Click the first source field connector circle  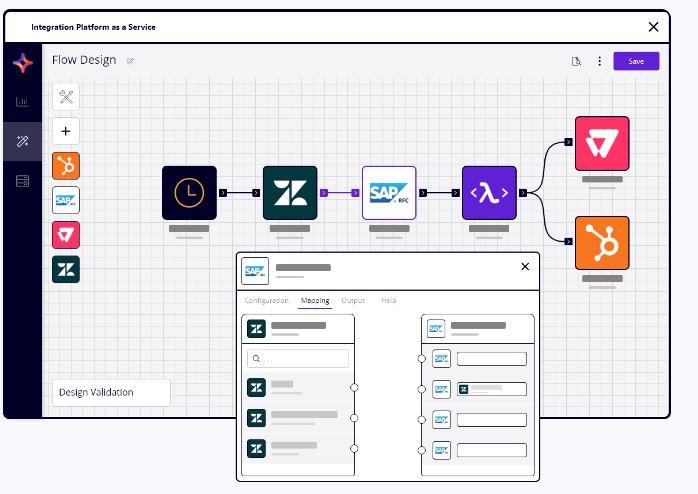click(354, 387)
